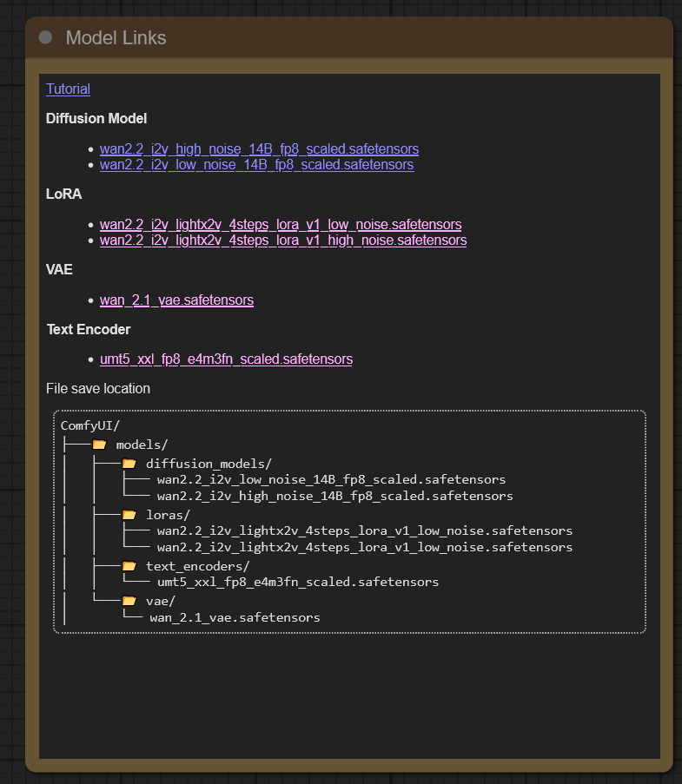
Task: Click the diffusion_models/ folder icon
Action: [129, 464]
